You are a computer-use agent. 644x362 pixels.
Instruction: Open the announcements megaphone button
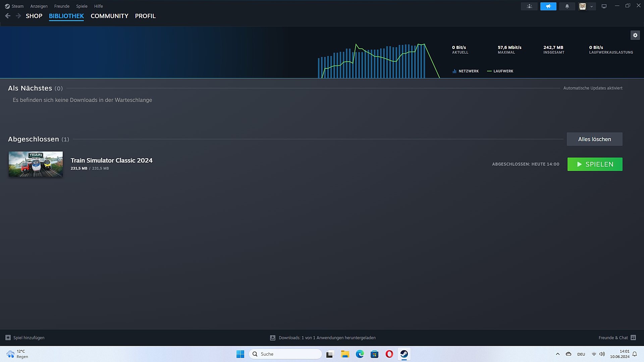(x=548, y=6)
